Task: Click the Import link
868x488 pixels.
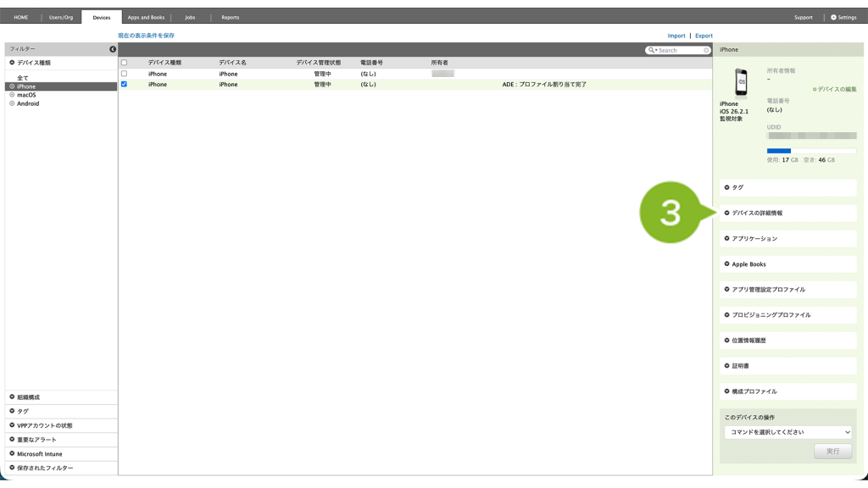Action: (676, 36)
